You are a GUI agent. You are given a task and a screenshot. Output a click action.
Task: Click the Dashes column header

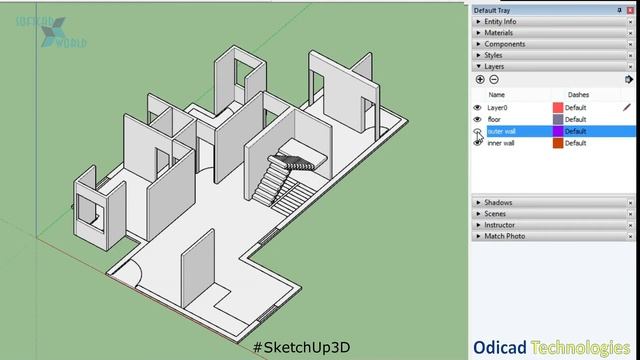(x=578, y=95)
